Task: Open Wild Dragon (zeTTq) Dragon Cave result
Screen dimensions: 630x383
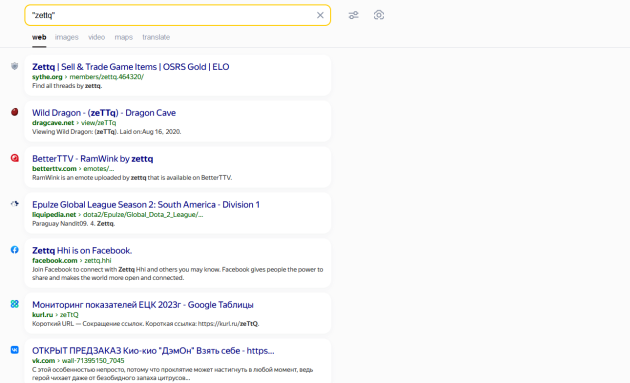Action: (104, 113)
